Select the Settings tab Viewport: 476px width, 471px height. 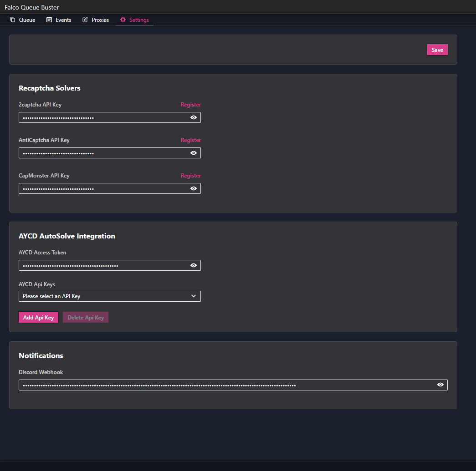(x=134, y=20)
